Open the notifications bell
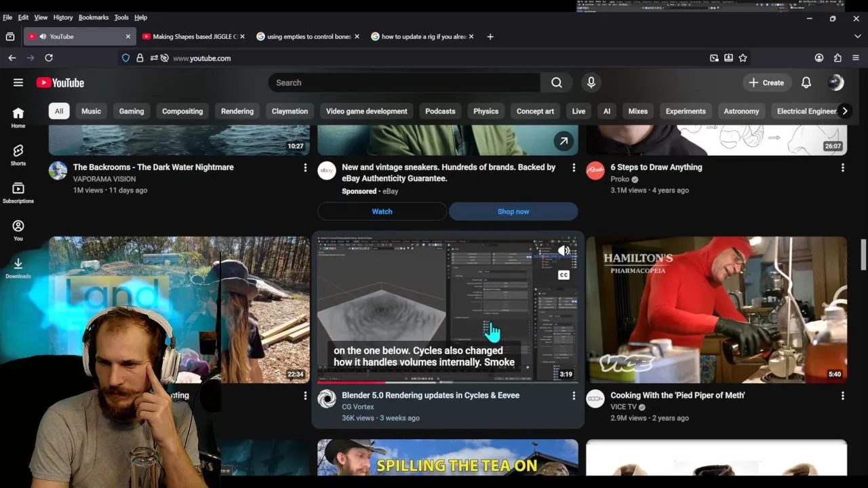Viewport: 868px width, 488px height. [x=806, y=83]
